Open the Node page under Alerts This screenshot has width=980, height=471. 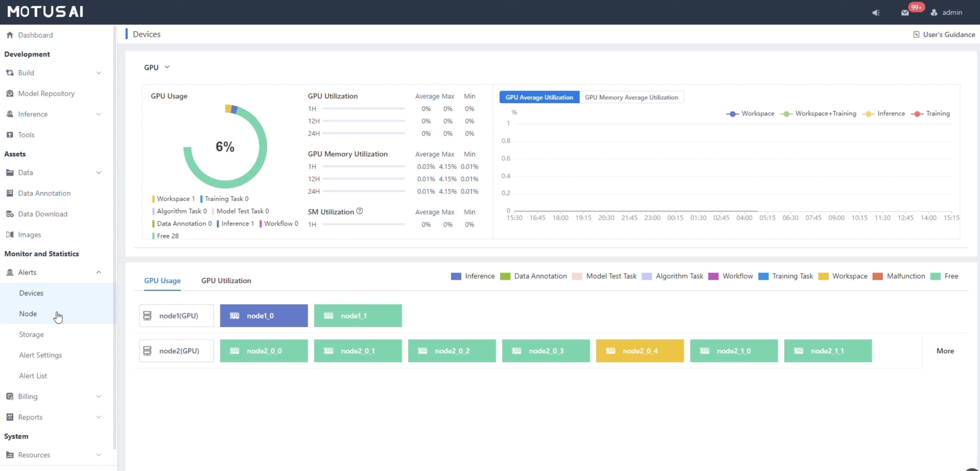tap(28, 314)
